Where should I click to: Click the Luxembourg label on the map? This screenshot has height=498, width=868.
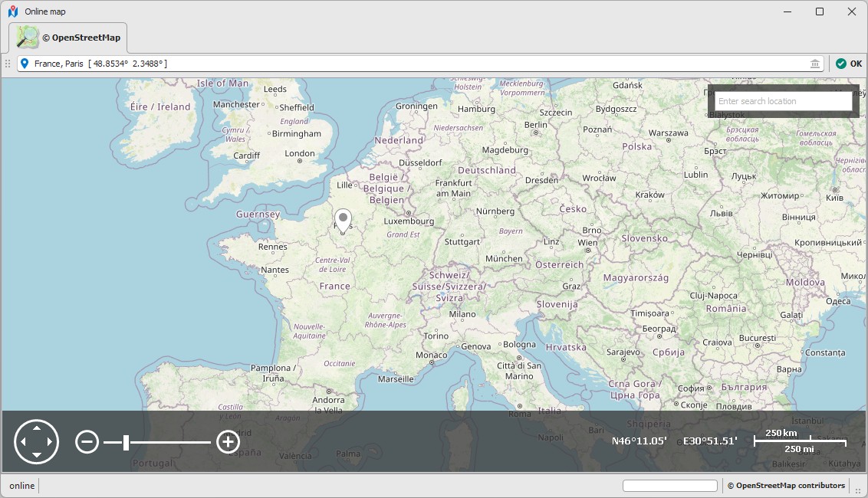click(x=409, y=221)
